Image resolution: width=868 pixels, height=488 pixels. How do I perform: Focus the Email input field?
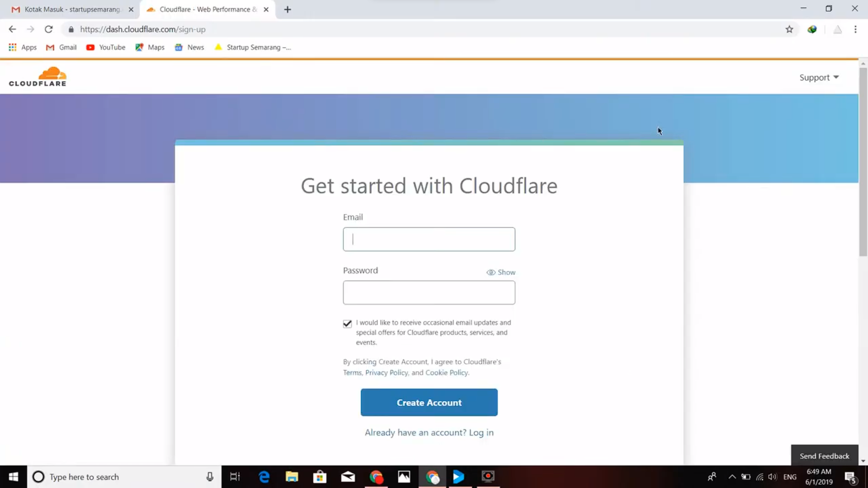pos(429,239)
